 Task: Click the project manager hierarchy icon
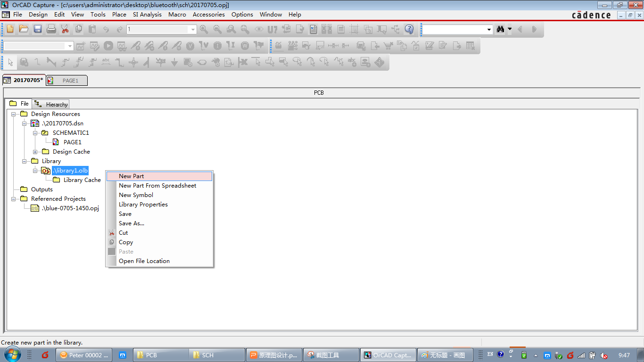pos(395,29)
